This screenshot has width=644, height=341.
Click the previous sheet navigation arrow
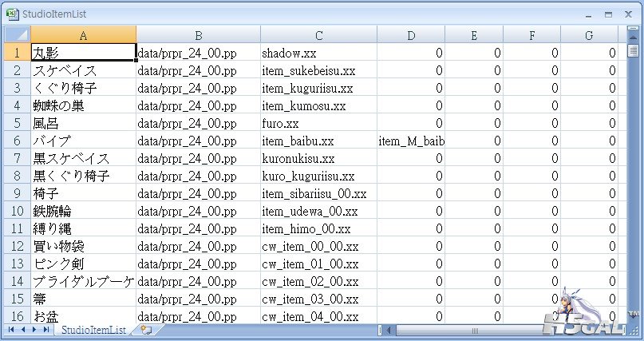(23, 329)
